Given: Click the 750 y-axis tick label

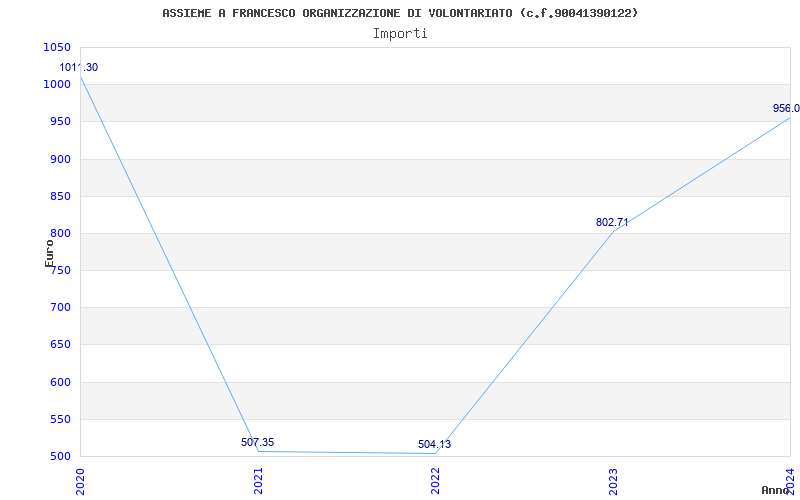Looking at the screenshot, I should [x=60, y=270].
